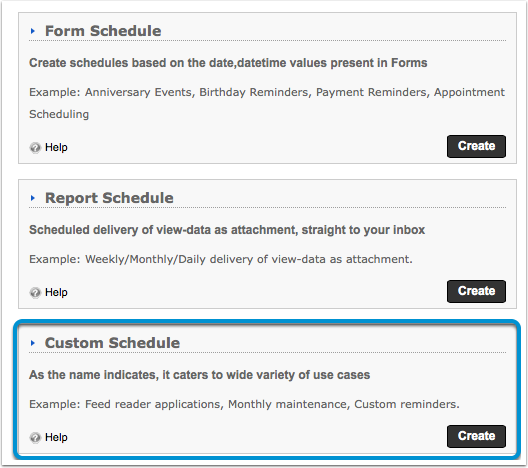Screen dimensions: 528x468
Task: Click the question-mark icon under Form Schedule
Action: (x=35, y=147)
